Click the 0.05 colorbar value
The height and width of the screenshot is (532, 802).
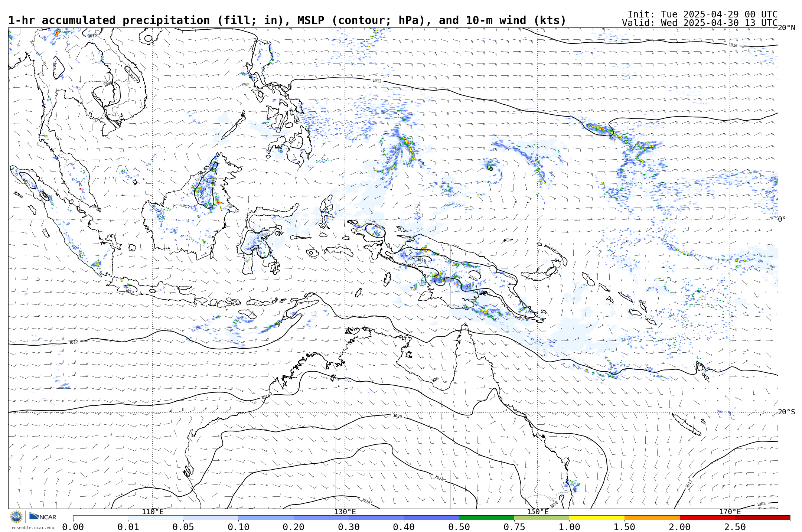[x=183, y=527]
